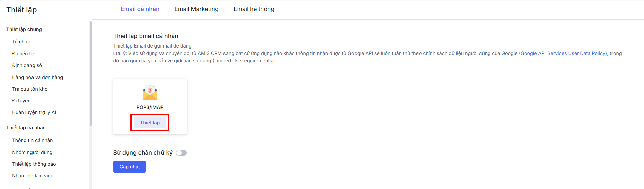644x189 pixels.
Task: Open Huấn luyện trợ lý AI
Action: point(34,112)
